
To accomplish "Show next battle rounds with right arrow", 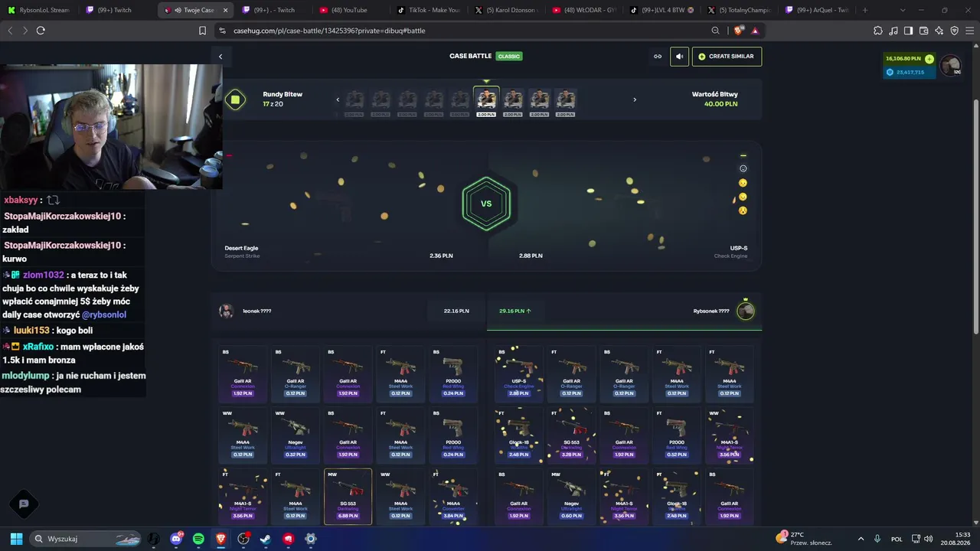I will [x=635, y=99].
